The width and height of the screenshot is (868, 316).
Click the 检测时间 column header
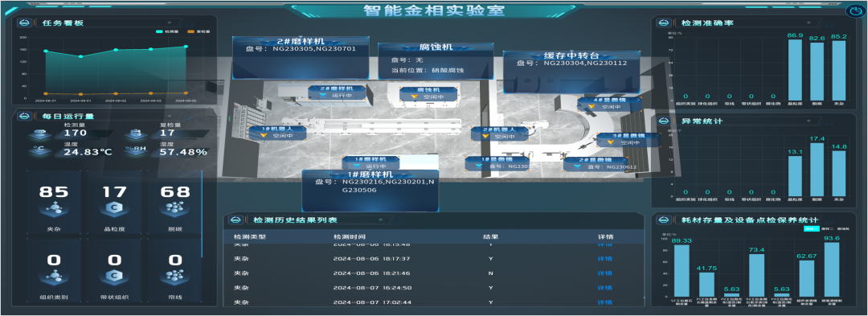pos(349,237)
